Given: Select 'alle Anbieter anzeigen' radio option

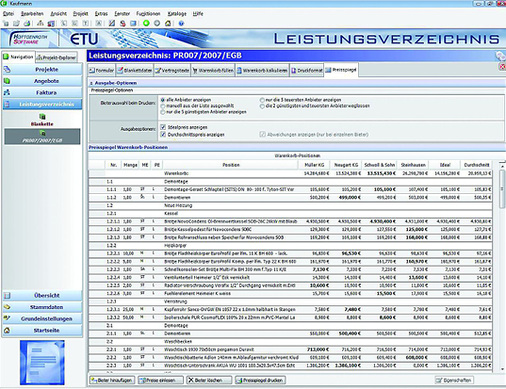Looking at the screenshot, I should coord(163,100).
